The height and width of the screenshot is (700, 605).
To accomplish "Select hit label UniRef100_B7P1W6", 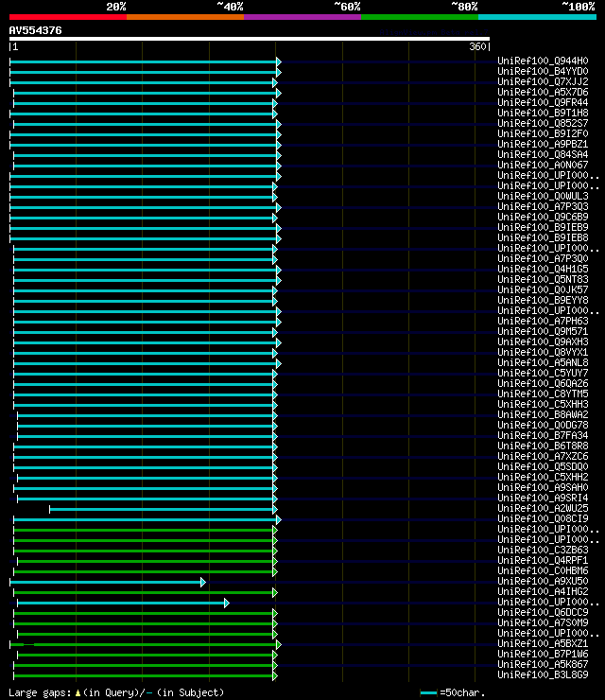I will click(543, 654).
